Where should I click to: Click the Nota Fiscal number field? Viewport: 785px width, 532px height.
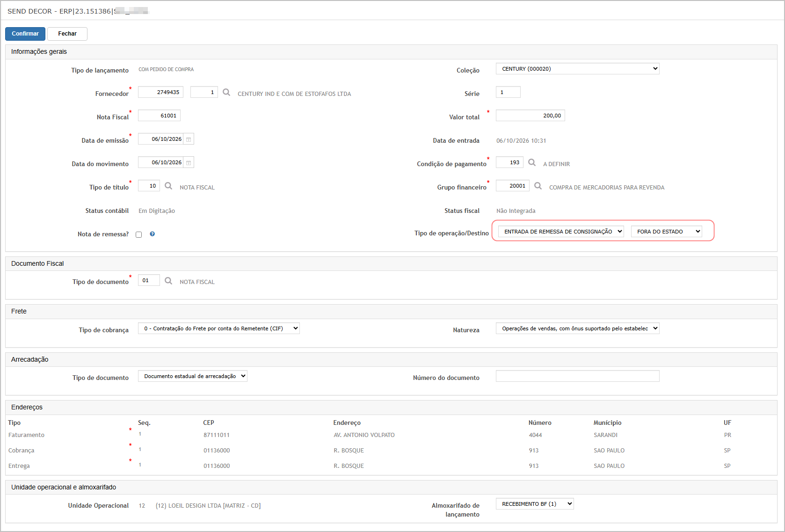pyautogui.click(x=159, y=116)
